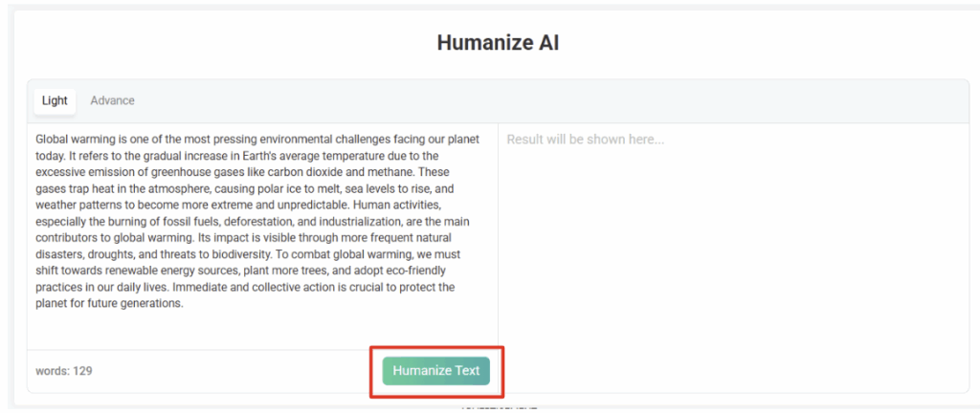Click the phrase 'weather patterns' in the text

coord(81,205)
